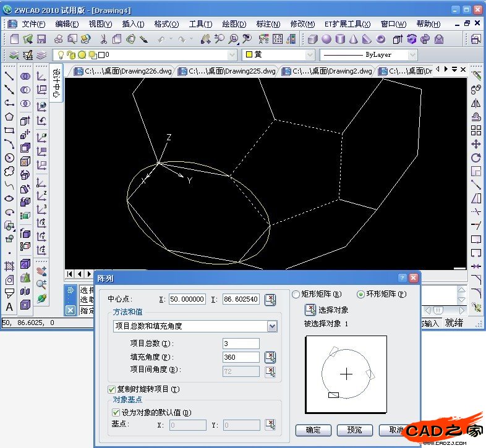Image resolution: width=486 pixels, height=448 pixels.
Task: Click 预览 preview button
Action: pyautogui.click(x=354, y=430)
